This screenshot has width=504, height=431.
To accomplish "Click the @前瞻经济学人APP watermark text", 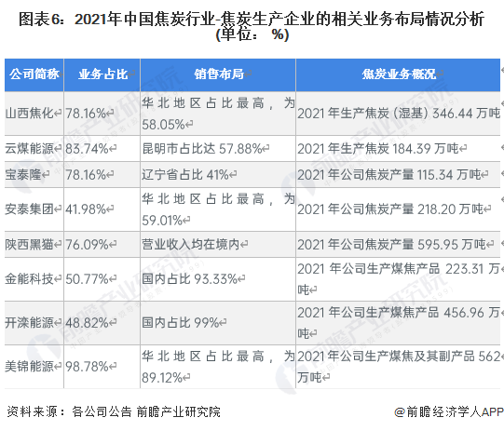I will (449, 411).
